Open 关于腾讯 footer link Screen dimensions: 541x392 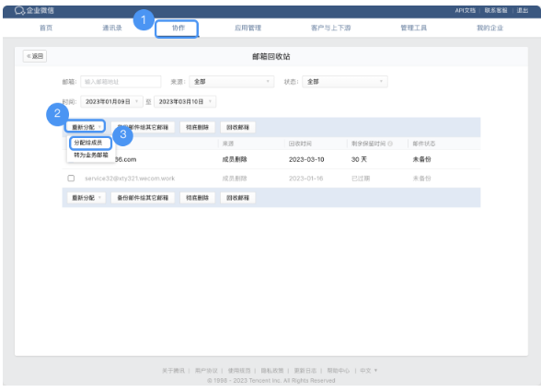(173, 371)
